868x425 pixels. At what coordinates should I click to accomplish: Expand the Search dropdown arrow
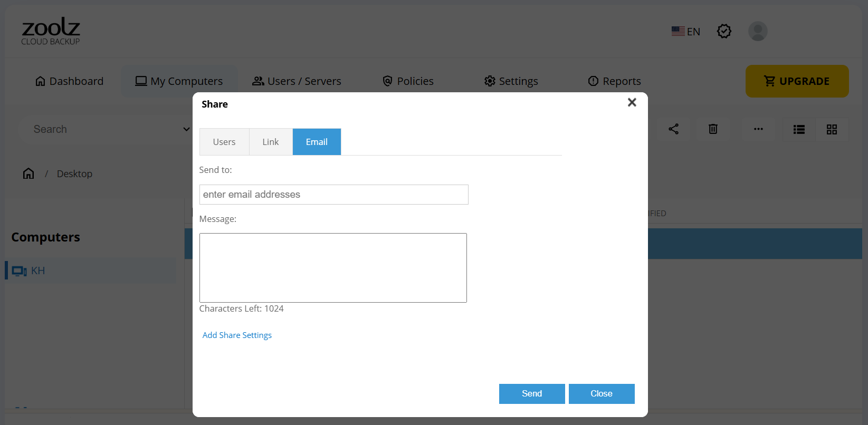(186, 129)
